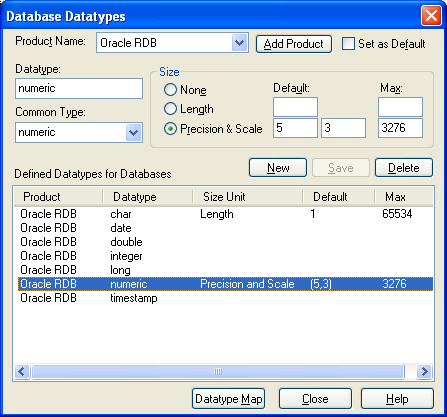Click the Datatype name input field

[x=79, y=88]
